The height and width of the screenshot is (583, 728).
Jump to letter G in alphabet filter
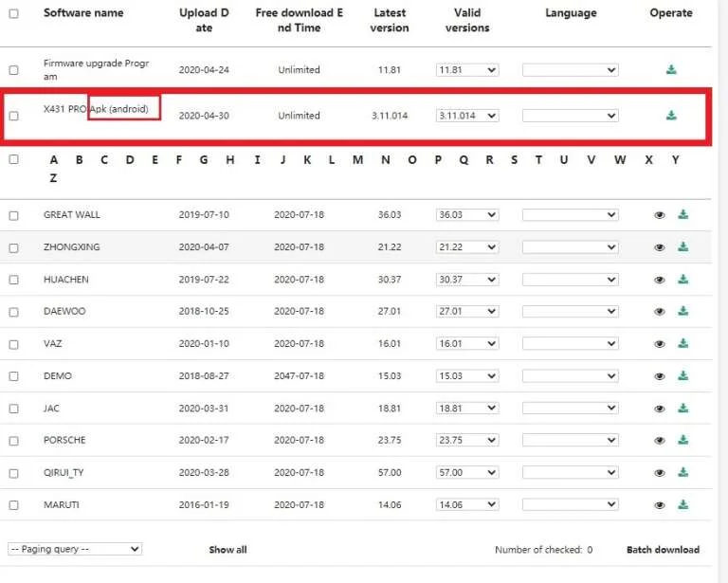tap(203, 160)
